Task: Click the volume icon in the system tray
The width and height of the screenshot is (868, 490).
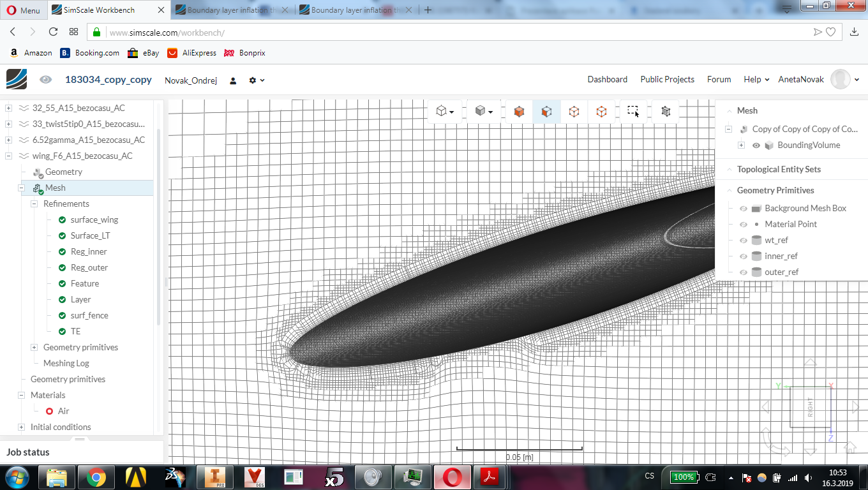Action: click(x=809, y=477)
